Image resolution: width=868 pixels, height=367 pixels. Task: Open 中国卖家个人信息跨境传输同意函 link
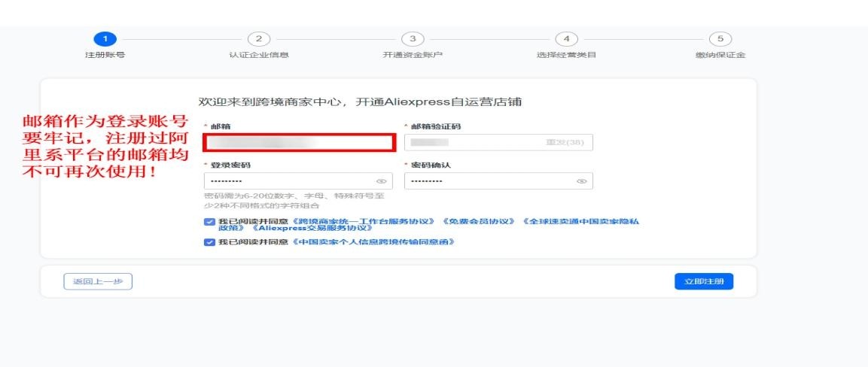point(373,242)
